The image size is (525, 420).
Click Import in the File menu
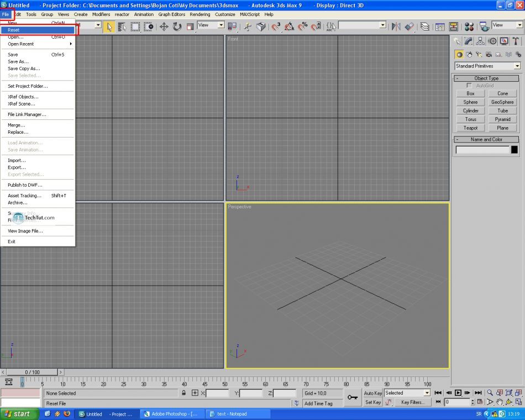[17, 160]
